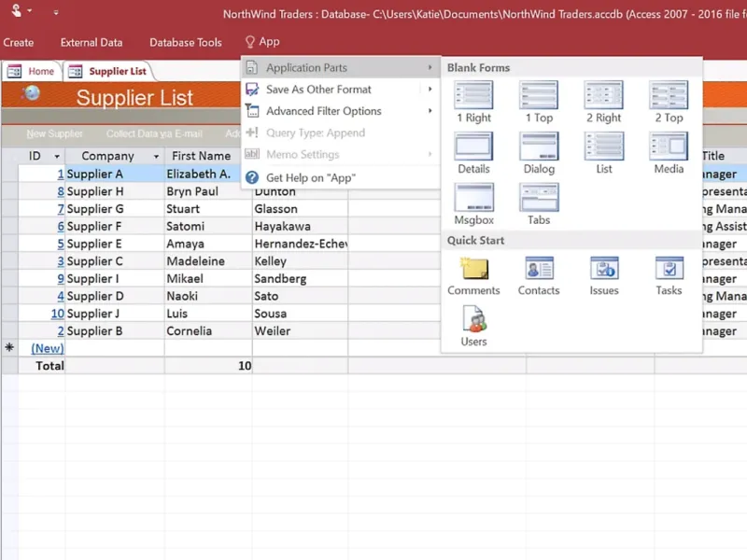Open Advanced Filter Options submenu
The width and height of the screenshot is (747, 560).
pyautogui.click(x=340, y=111)
